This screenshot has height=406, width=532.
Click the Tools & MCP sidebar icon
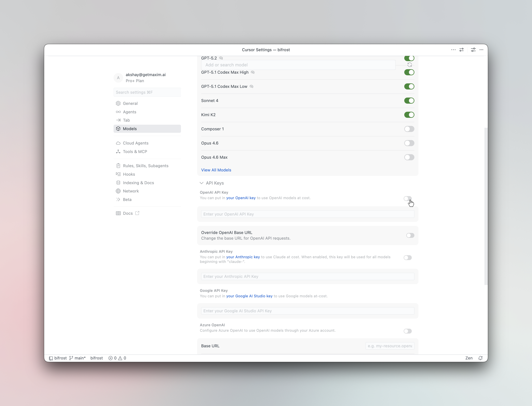tap(118, 152)
